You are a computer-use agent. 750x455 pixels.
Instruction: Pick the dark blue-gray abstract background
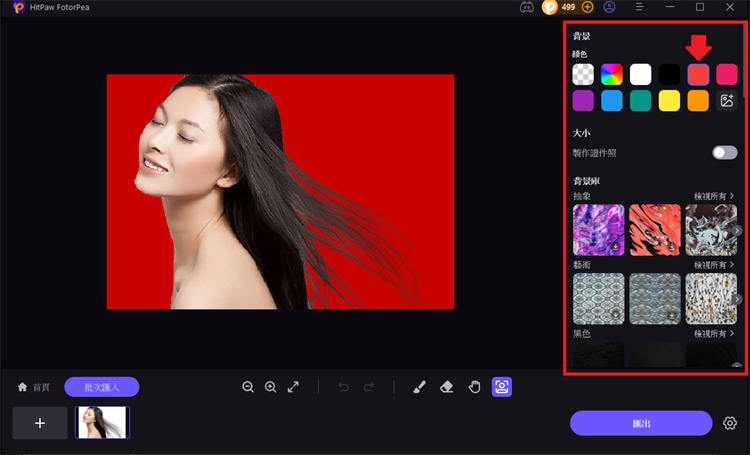(x=711, y=230)
